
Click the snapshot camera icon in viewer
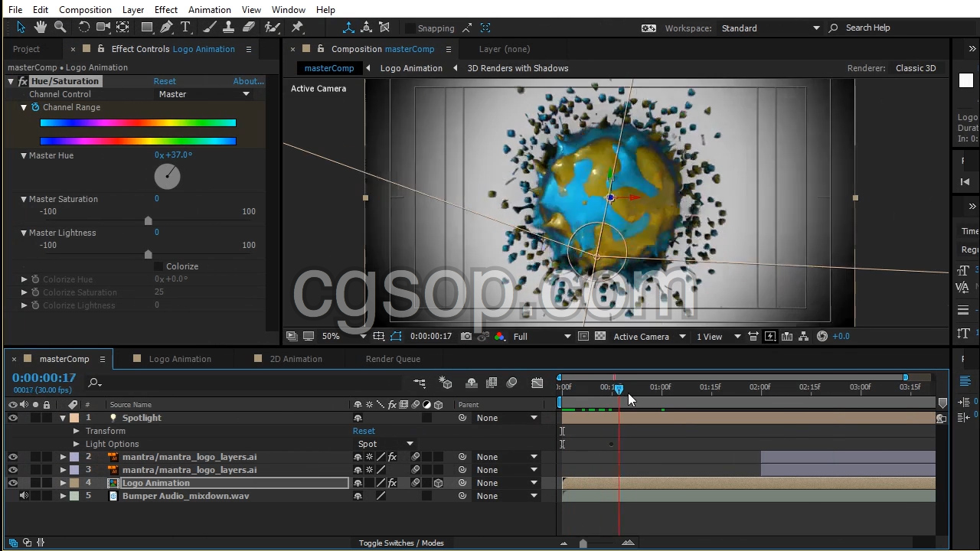tap(466, 336)
